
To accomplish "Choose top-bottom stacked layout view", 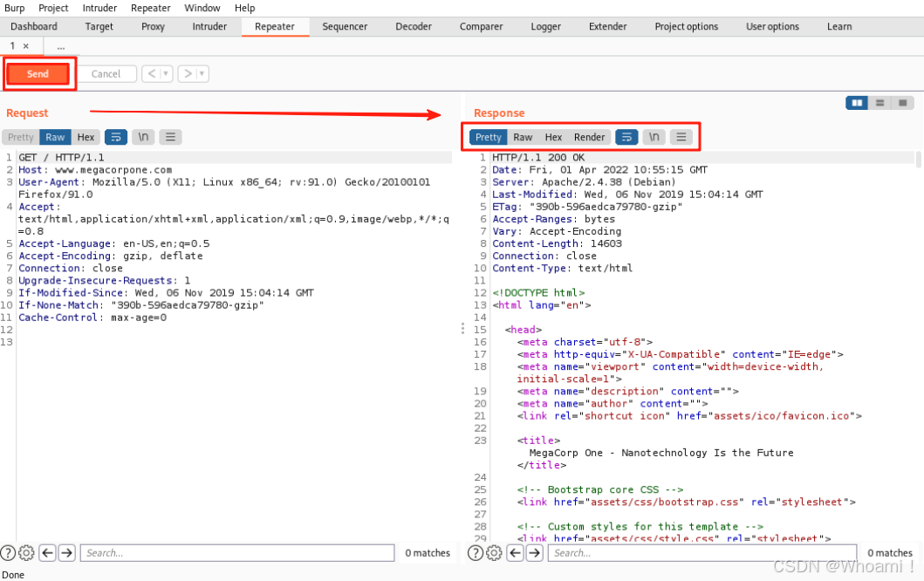I will tap(880, 103).
